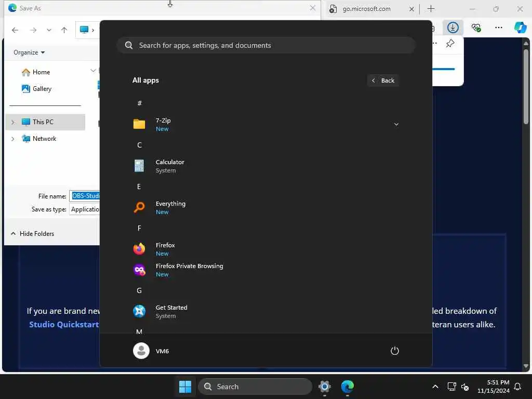
Task: Click the scroll down arrow in Edge
Action: click(526, 366)
